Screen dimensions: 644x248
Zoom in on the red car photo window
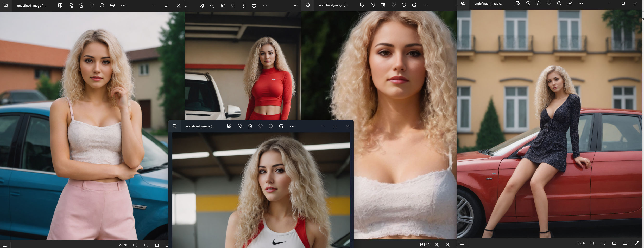pyautogui.click(x=603, y=243)
